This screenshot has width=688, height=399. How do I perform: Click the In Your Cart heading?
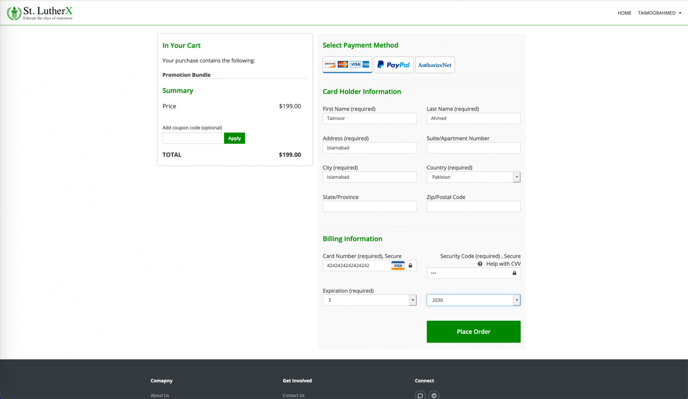coord(181,45)
